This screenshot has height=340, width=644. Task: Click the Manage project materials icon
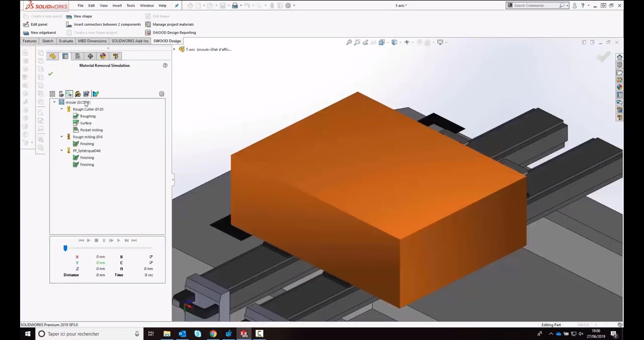pyautogui.click(x=148, y=24)
